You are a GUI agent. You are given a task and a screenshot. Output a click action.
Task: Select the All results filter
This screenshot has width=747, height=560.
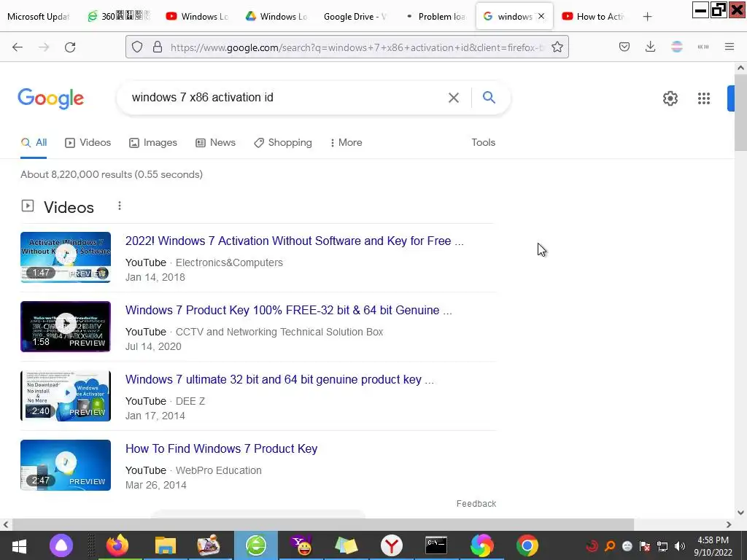(x=34, y=143)
